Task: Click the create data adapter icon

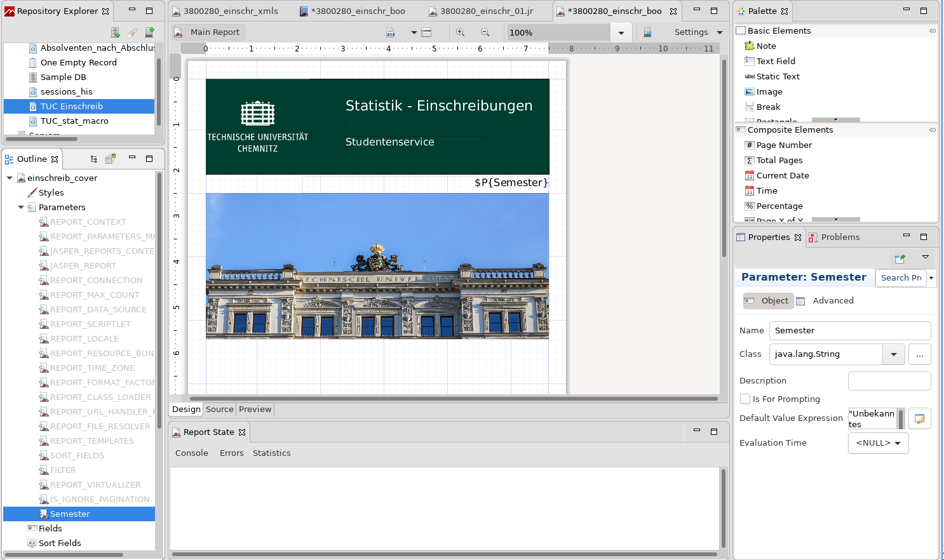Action: 115,32
